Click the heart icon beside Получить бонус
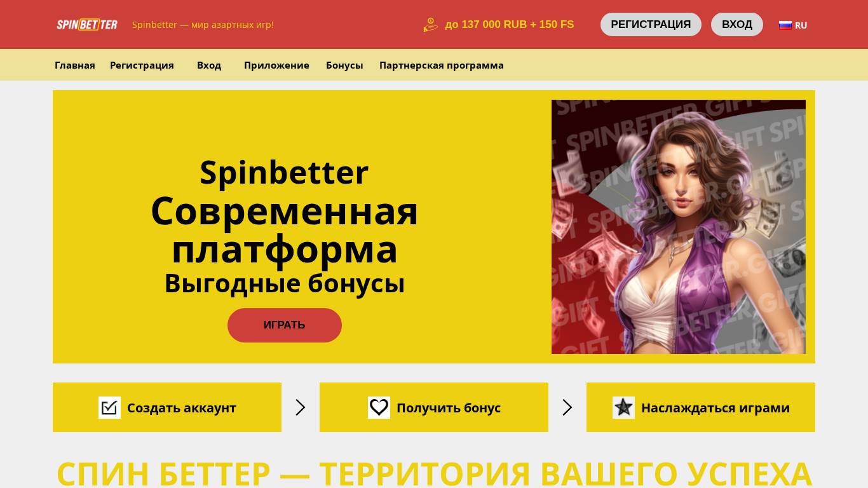 coord(379,407)
